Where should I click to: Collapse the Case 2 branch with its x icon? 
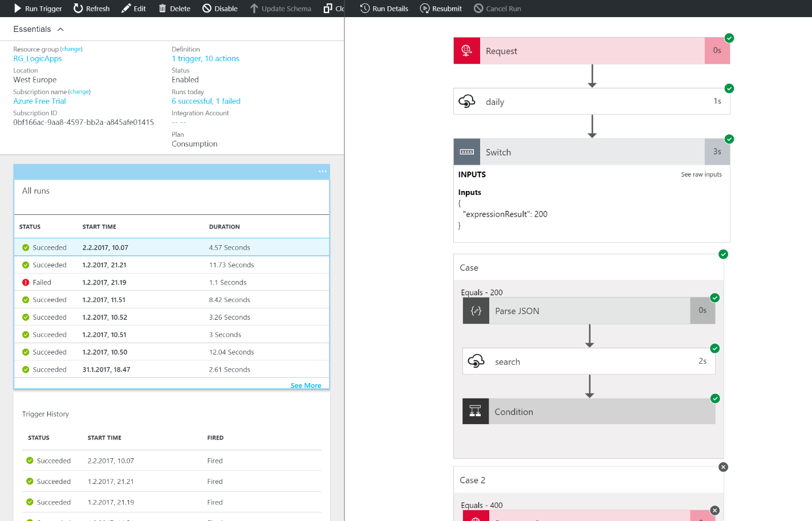pyautogui.click(x=723, y=467)
